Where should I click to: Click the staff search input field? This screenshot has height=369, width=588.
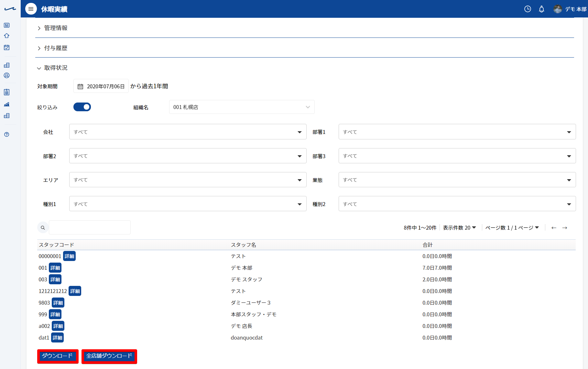[90, 227]
